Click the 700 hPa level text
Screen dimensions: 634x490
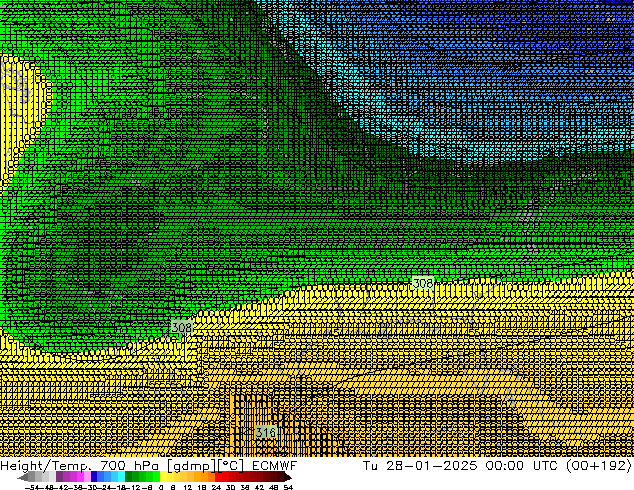129,466
